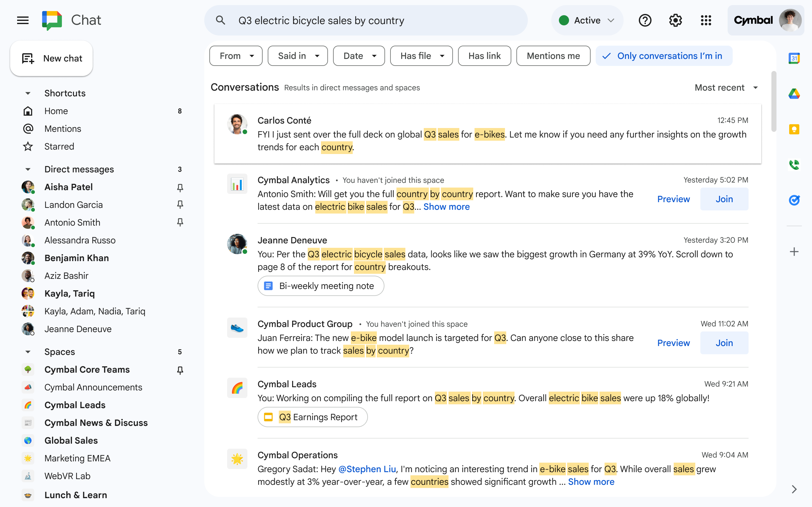Open the Mentions shortcut in sidebar
Image resolution: width=812 pixels, height=507 pixels.
[x=63, y=129]
